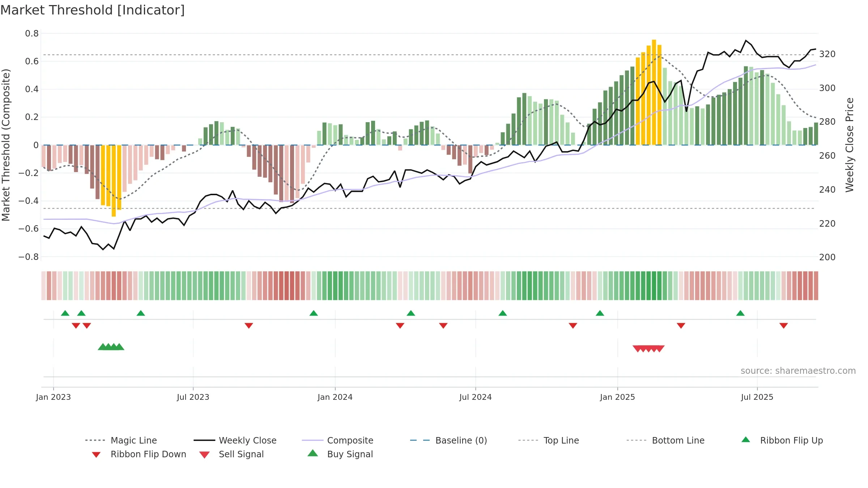The height and width of the screenshot is (488, 868).
Task: Click the red flip-down triangle in March 2025
Action: point(681,326)
